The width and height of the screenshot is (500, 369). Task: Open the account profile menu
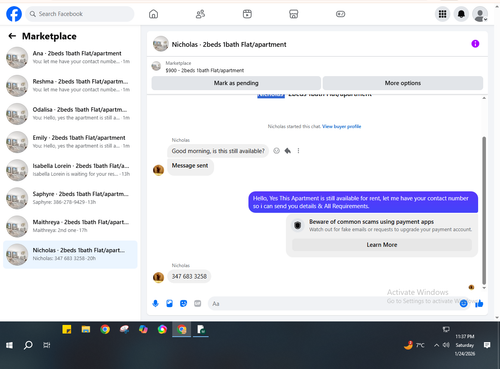click(x=480, y=14)
